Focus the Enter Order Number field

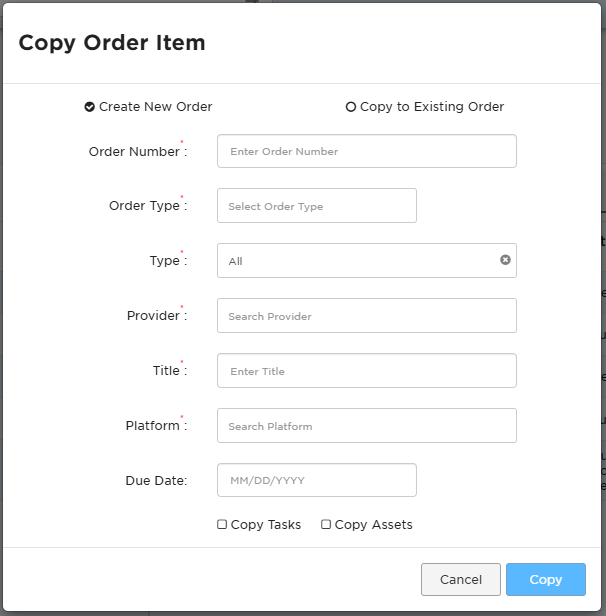(x=366, y=151)
